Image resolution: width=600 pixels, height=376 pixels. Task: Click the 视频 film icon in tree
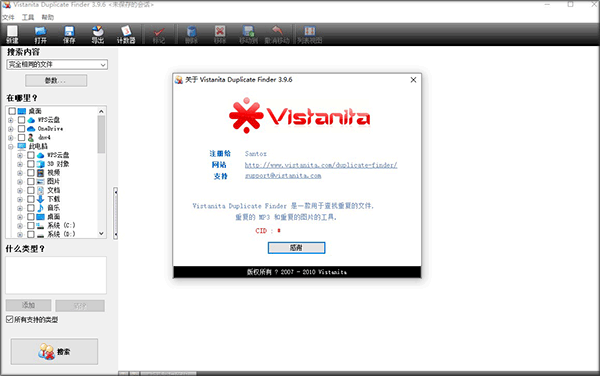[41, 173]
